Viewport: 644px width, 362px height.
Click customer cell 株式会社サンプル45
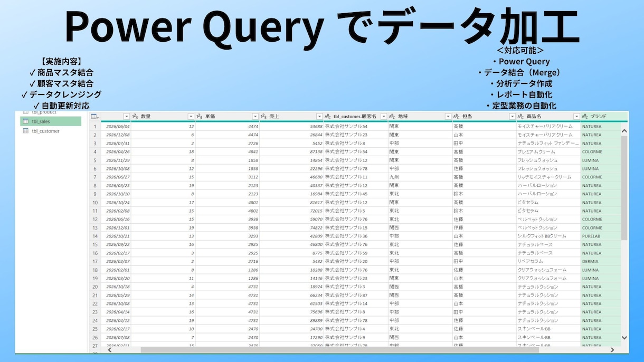(x=356, y=194)
